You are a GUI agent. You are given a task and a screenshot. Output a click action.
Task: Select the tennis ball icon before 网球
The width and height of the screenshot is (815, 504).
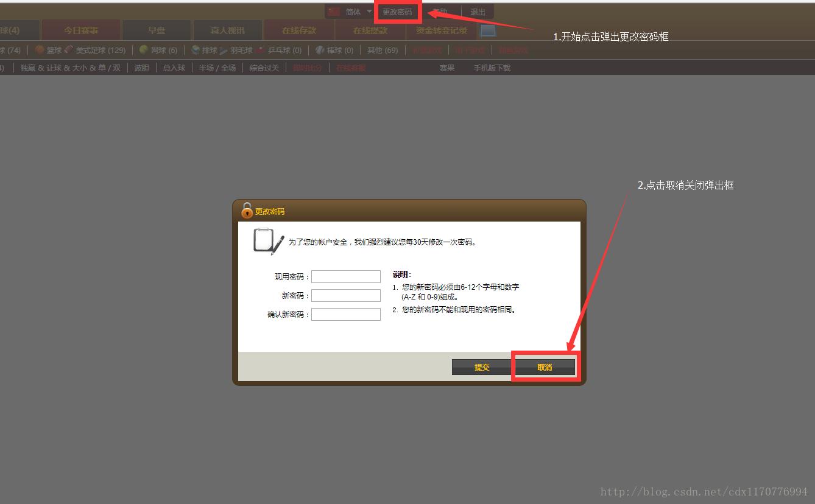pyautogui.click(x=144, y=50)
